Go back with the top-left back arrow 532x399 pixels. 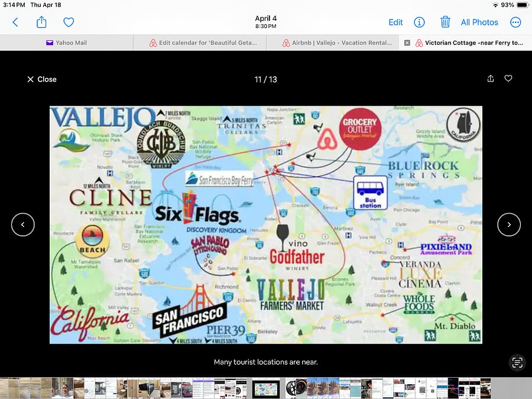coord(15,22)
